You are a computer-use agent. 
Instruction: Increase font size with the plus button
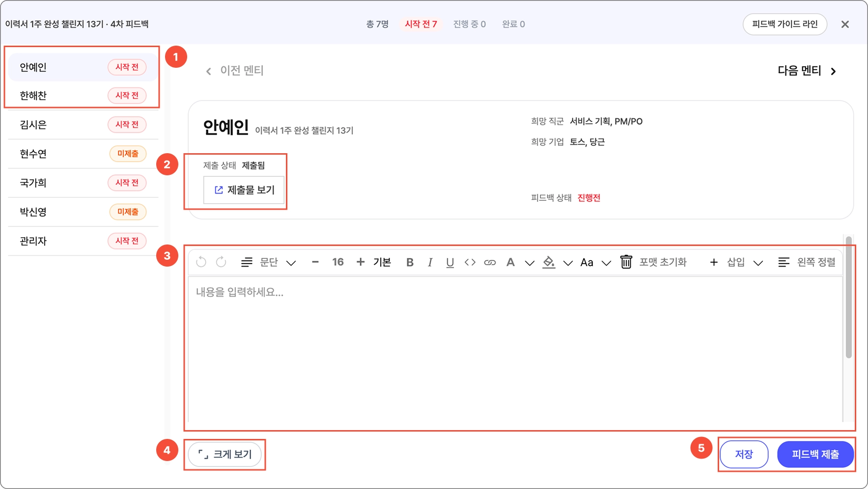click(x=361, y=262)
